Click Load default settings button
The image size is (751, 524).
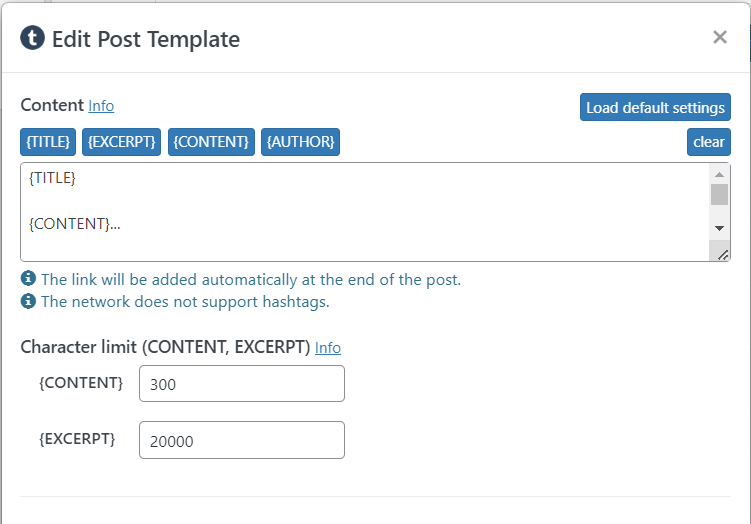click(655, 107)
